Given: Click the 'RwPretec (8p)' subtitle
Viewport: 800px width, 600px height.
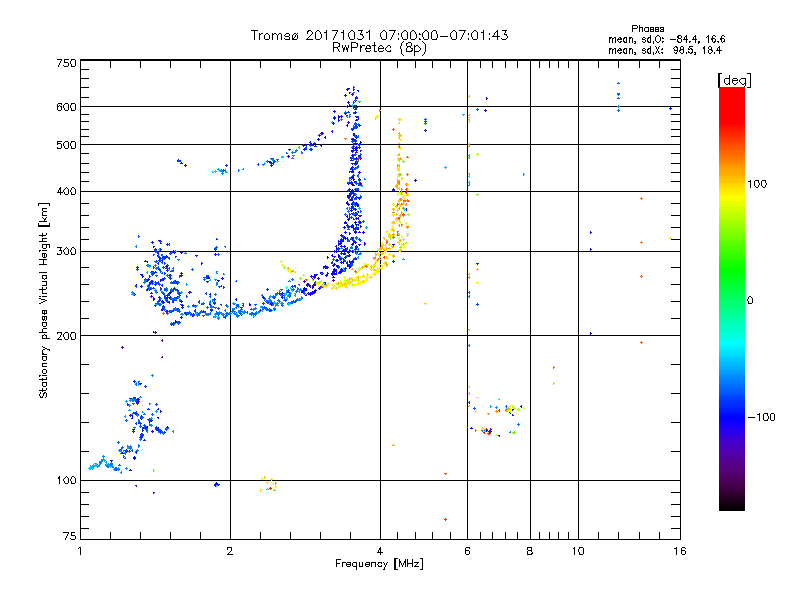Looking at the screenshot, I should (x=379, y=48).
